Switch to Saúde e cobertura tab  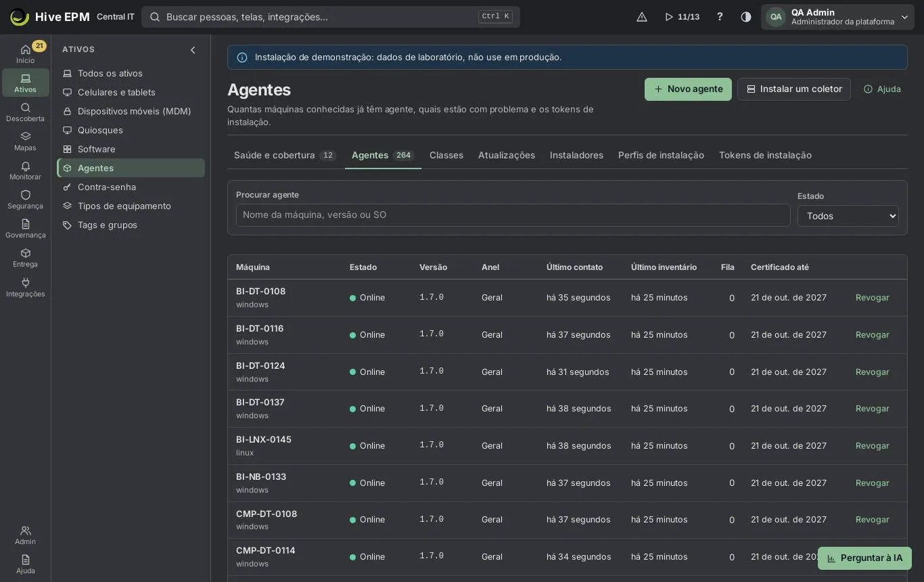point(285,155)
